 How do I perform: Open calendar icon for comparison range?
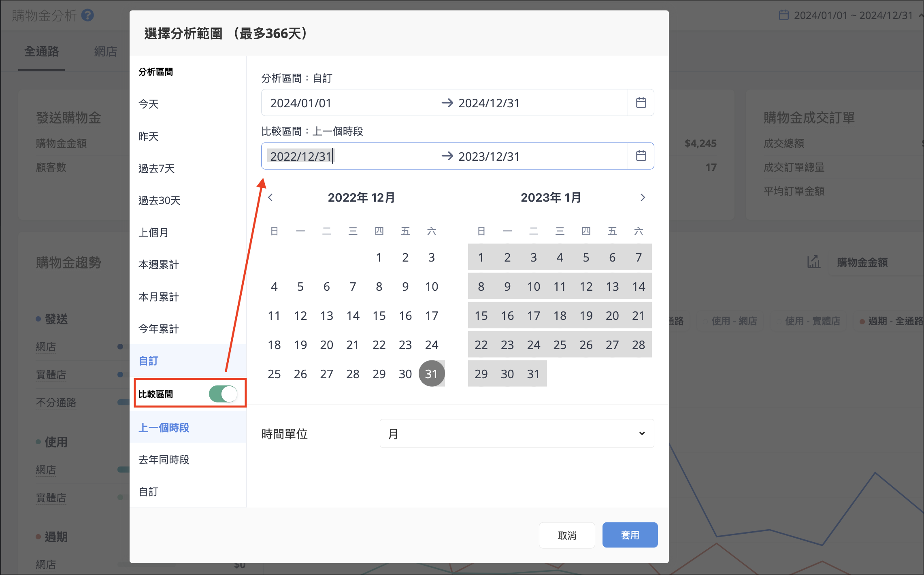[x=641, y=156]
